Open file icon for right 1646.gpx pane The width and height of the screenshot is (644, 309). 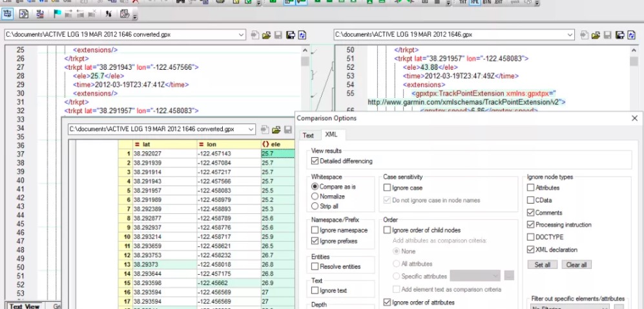(x=596, y=35)
